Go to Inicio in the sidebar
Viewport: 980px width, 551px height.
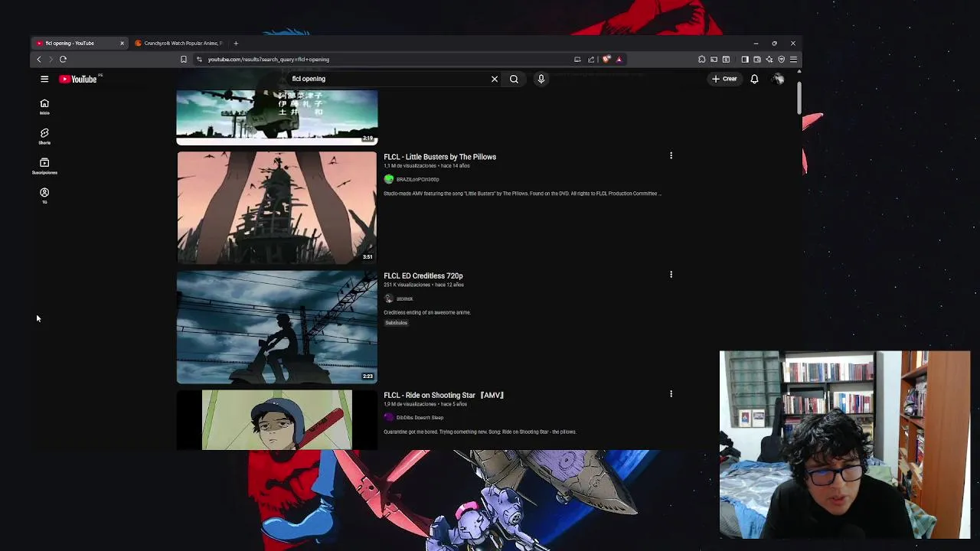[x=44, y=106]
